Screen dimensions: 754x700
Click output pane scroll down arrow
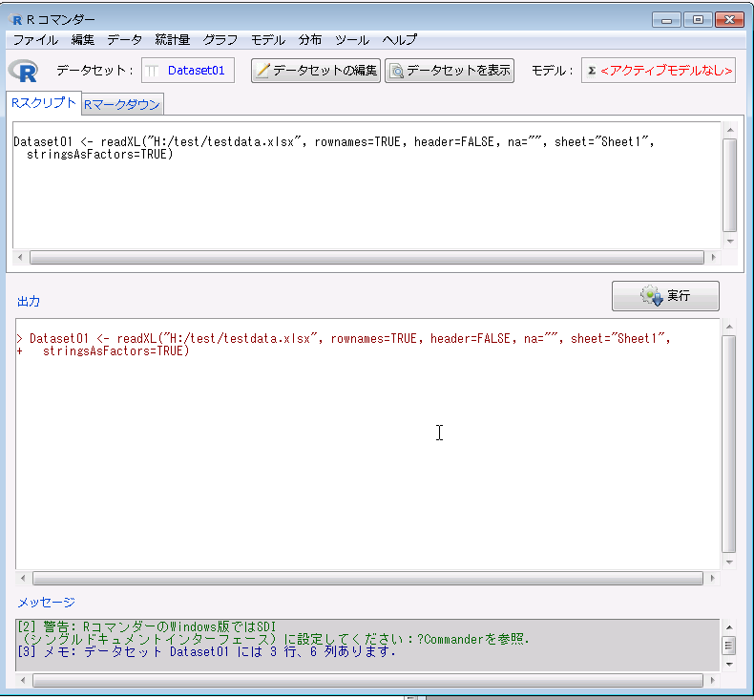(729, 562)
